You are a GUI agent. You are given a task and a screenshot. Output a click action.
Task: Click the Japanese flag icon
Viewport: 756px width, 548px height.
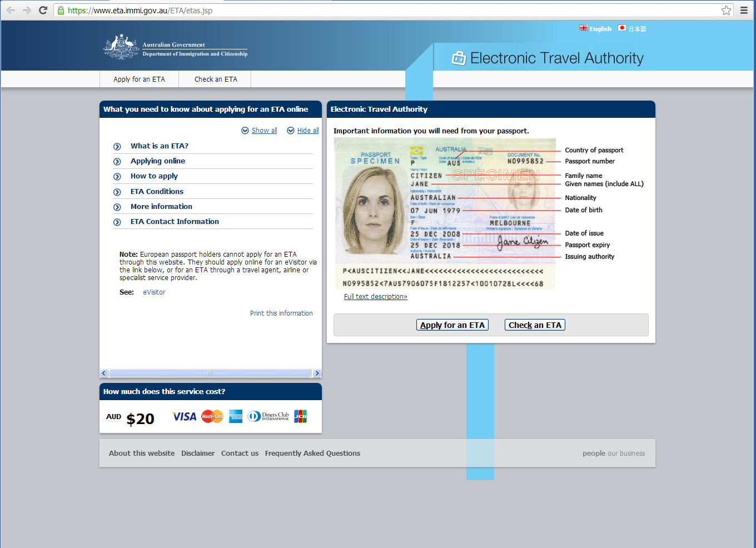[622, 28]
